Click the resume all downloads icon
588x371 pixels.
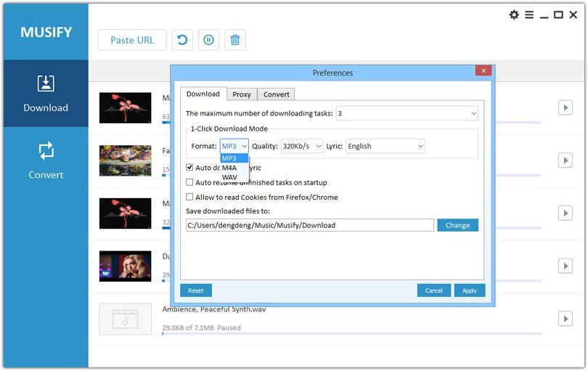click(x=181, y=40)
